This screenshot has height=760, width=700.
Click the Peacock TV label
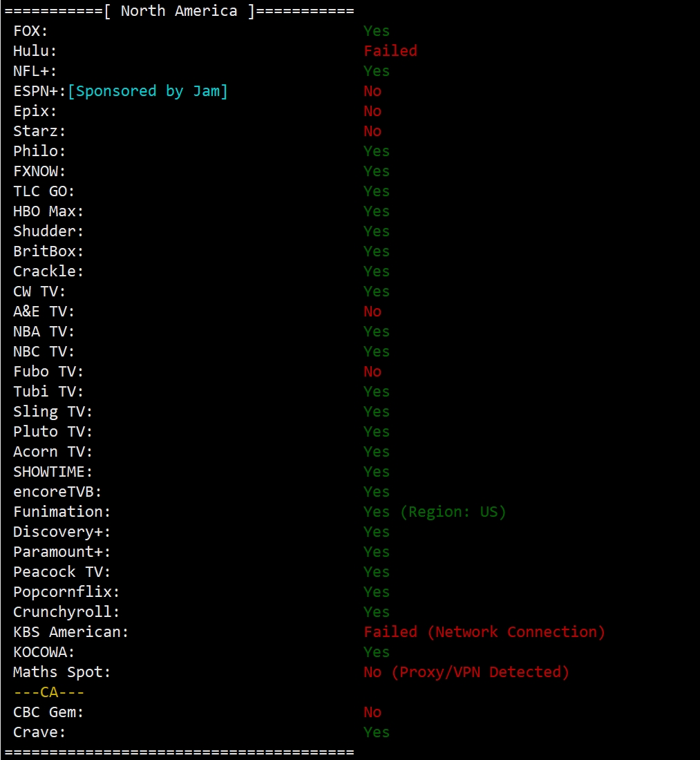point(62,572)
